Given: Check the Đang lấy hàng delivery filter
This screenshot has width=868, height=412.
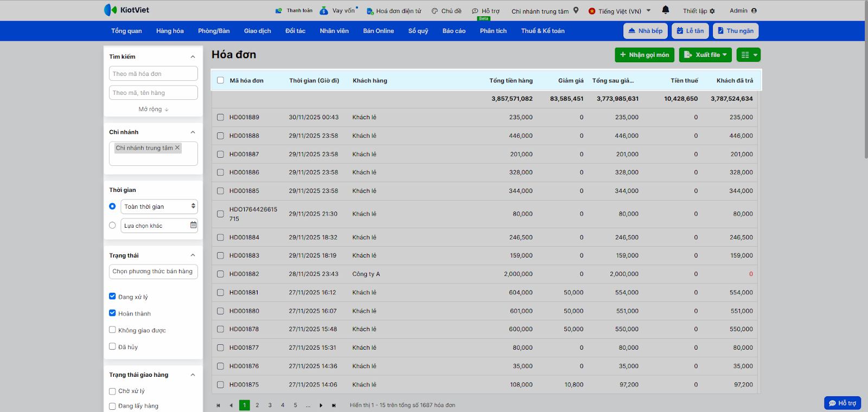Looking at the screenshot, I should 112,405.
